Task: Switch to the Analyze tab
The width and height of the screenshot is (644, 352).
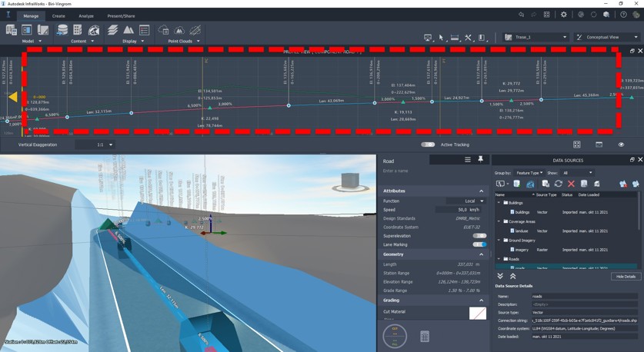Action: pyautogui.click(x=86, y=16)
